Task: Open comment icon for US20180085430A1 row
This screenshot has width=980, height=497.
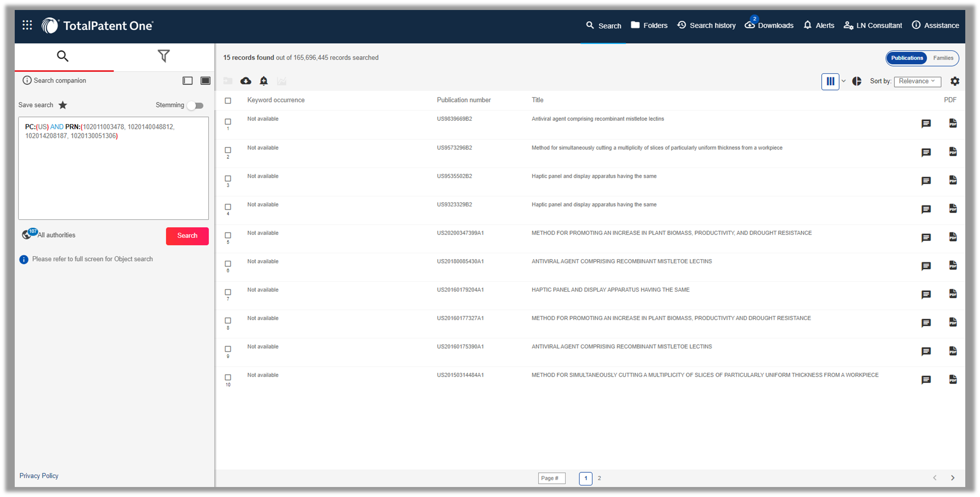Action: [x=926, y=266]
